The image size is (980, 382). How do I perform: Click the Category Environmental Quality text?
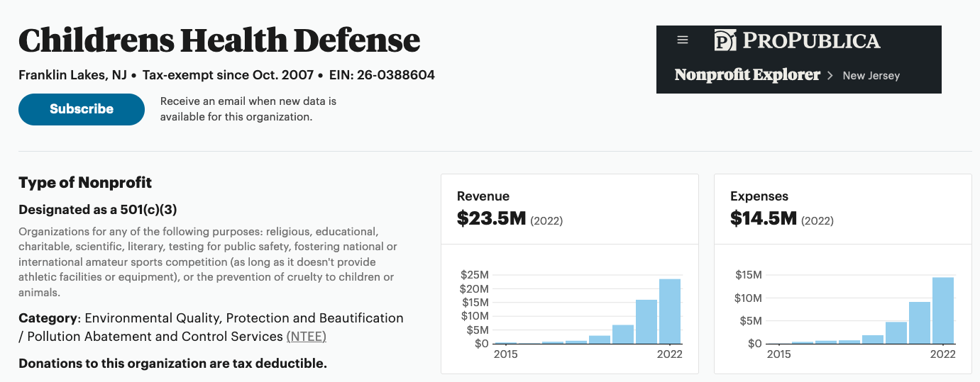click(211, 327)
